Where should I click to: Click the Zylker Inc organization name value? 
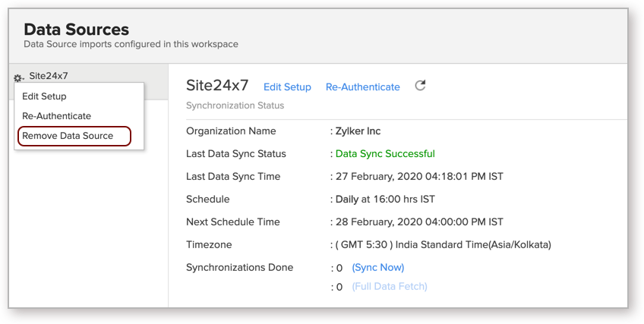pos(358,131)
